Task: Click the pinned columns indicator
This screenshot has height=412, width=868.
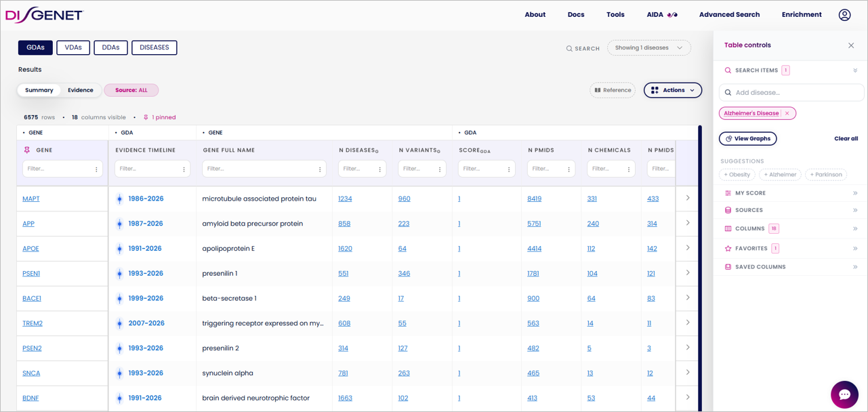Action: 159,117
